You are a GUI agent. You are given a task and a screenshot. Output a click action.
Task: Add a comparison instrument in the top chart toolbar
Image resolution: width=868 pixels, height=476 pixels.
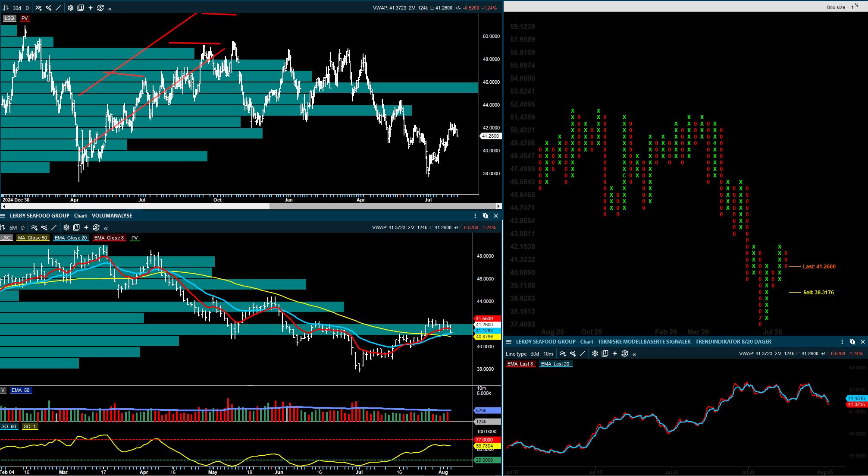tap(48, 8)
